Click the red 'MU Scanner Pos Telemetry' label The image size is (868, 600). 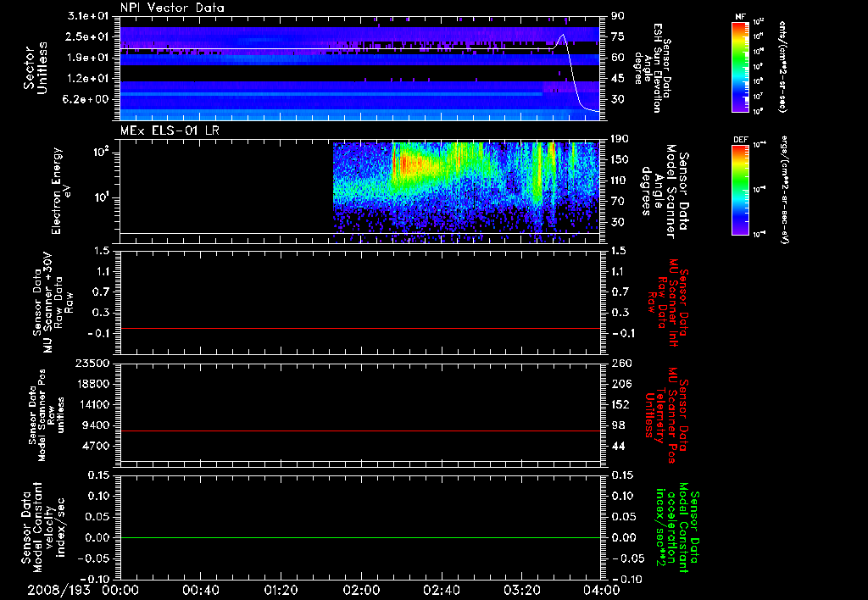pyautogui.click(x=668, y=416)
